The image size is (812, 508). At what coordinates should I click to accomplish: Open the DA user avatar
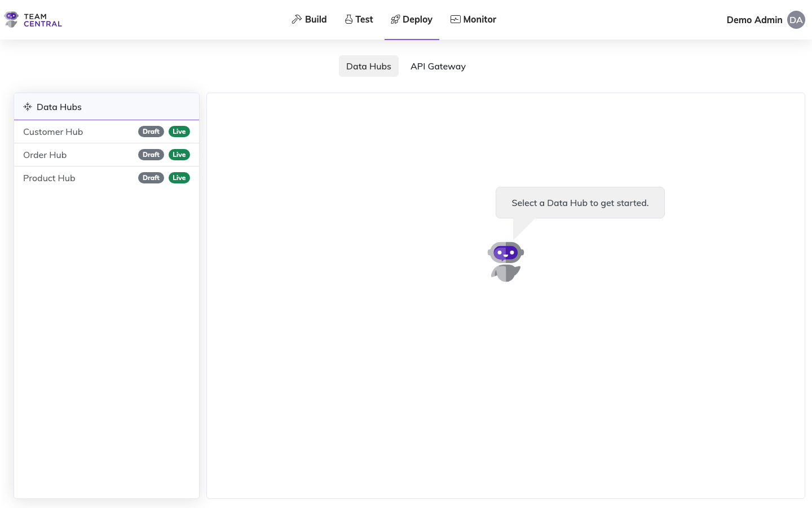click(x=796, y=20)
